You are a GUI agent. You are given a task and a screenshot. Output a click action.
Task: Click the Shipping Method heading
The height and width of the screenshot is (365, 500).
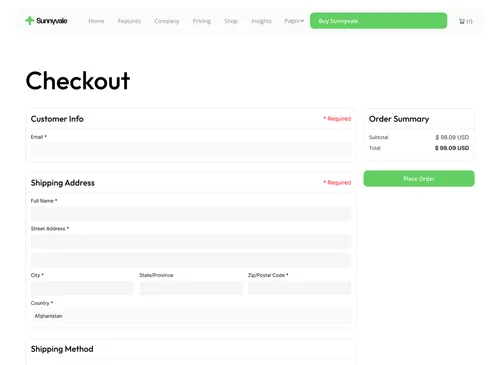pos(62,349)
